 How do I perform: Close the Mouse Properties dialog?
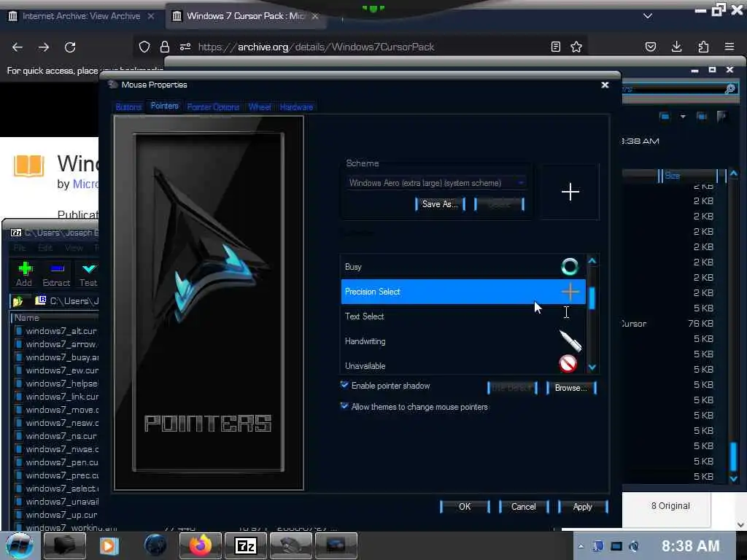tap(605, 85)
